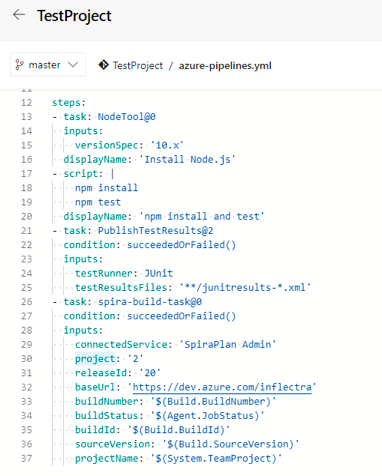
Task: Click 'spira-build-task@0' task name
Action: pos(150,302)
